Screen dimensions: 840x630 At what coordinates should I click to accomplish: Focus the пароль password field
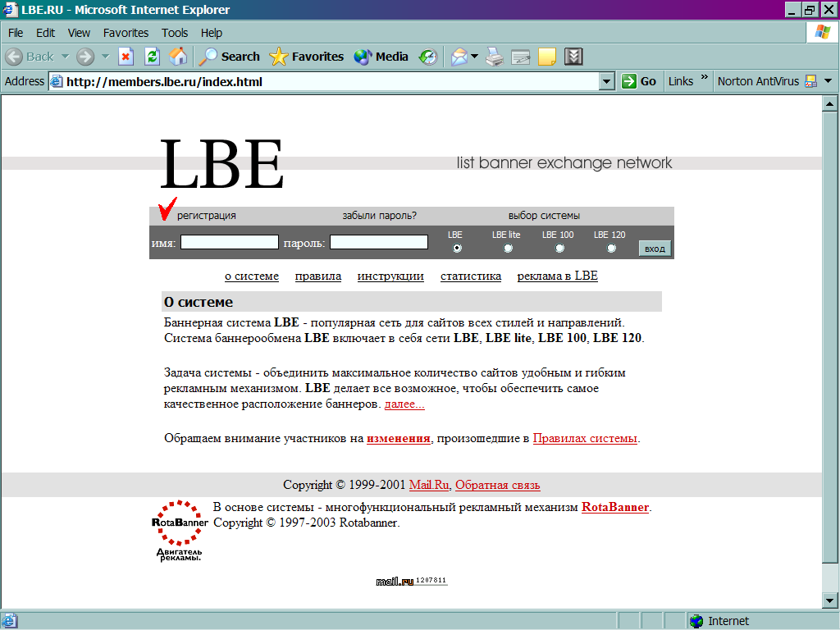click(x=379, y=242)
